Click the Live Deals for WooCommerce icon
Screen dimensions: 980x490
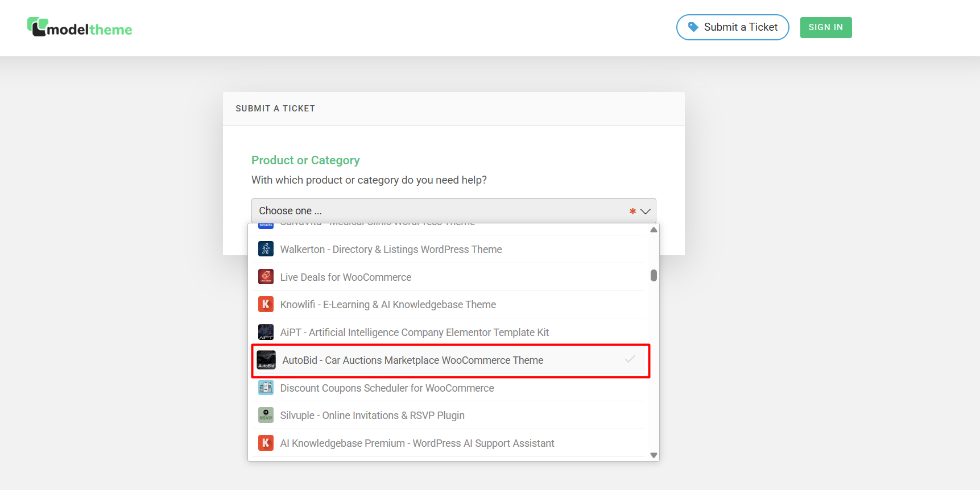coord(266,277)
